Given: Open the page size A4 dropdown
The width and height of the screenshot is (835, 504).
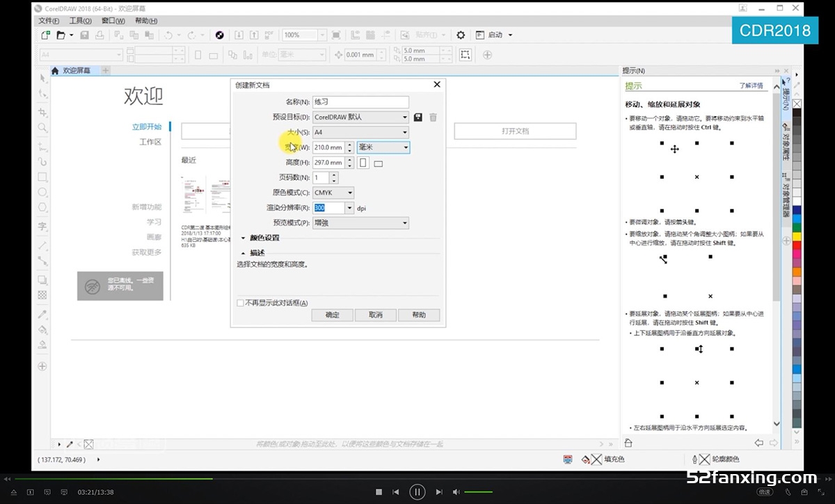Looking at the screenshot, I should pyautogui.click(x=360, y=132).
